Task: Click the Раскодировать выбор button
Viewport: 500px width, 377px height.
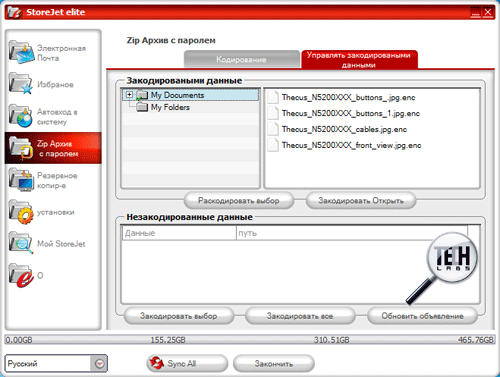Action: [x=239, y=201]
